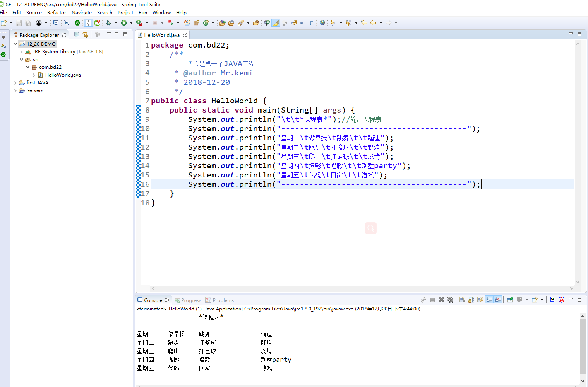588x387 pixels.
Task: Click the Relaunch red square play icon
Action: coord(170,23)
